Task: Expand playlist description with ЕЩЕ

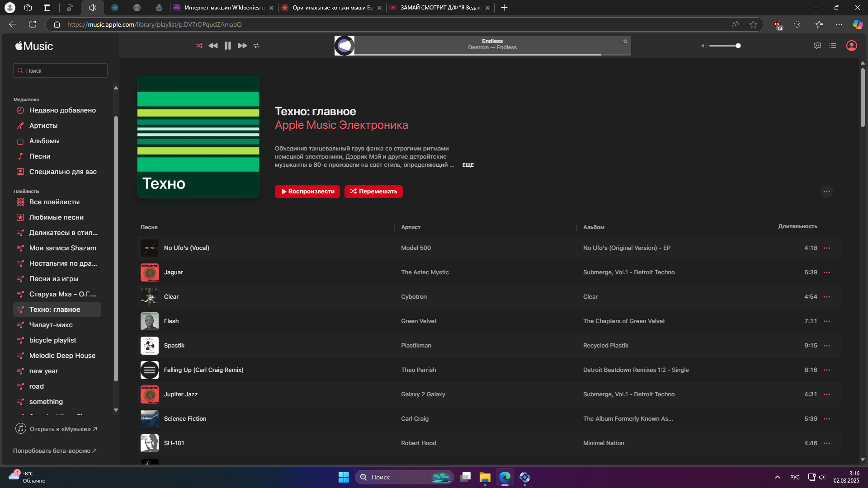Action: pos(468,165)
